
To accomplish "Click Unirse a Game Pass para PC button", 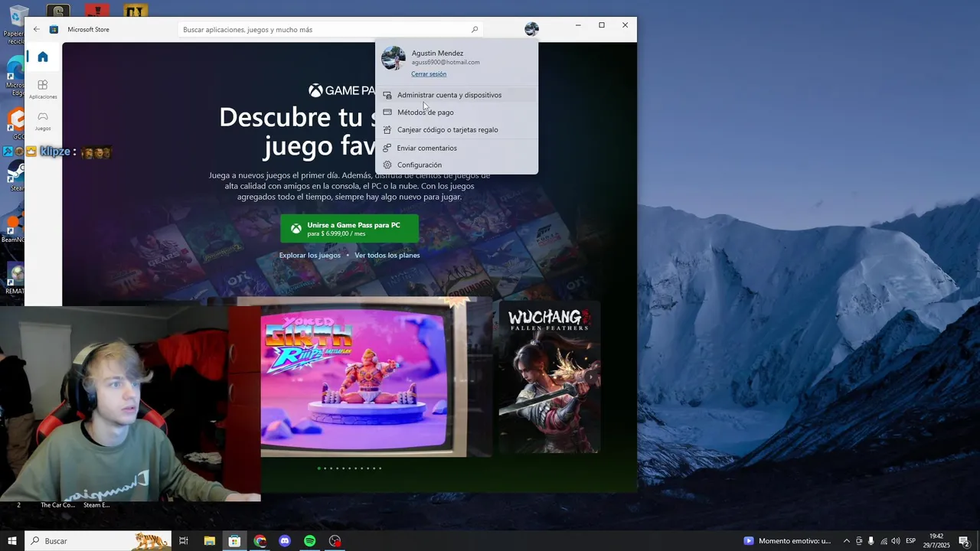I will tap(349, 229).
